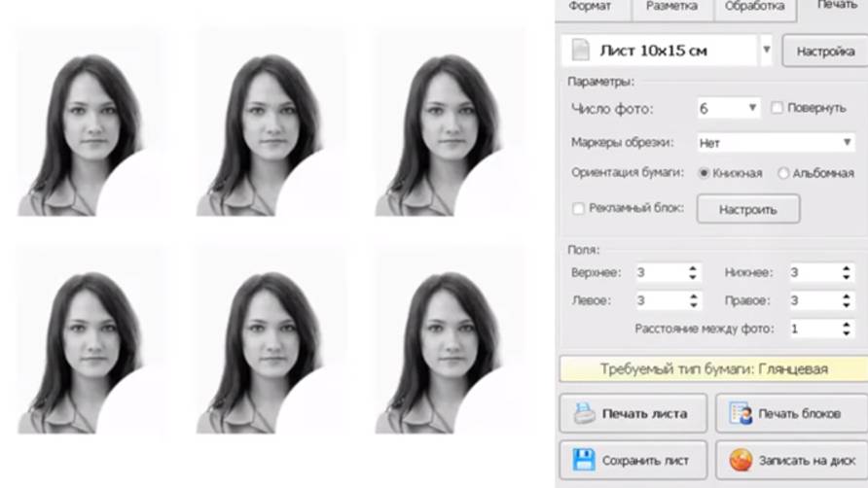Click the sheet page icon beside Лист 10x15 см
This screenshot has width=868, height=488.
580,50
